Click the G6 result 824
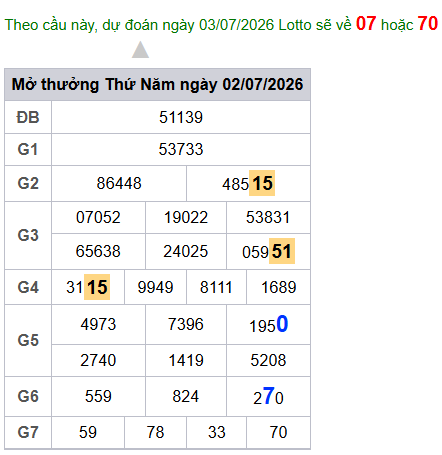This screenshot has width=442, height=455. (186, 397)
